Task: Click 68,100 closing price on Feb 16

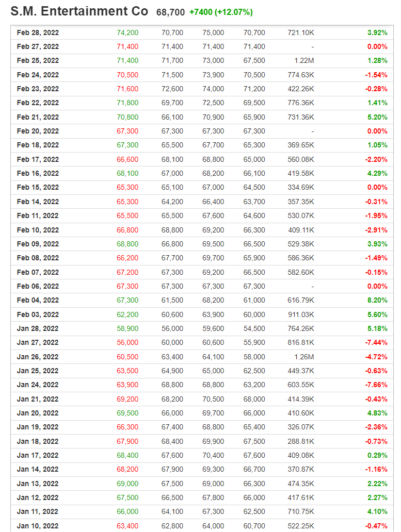Action: click(x=127, y=173)
